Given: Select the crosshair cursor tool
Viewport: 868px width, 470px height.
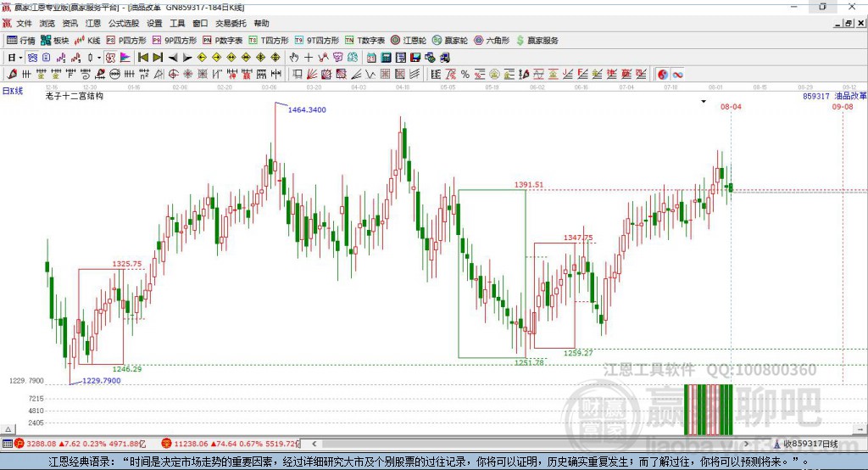Looking at the screenshot, I should coord(309,58).
